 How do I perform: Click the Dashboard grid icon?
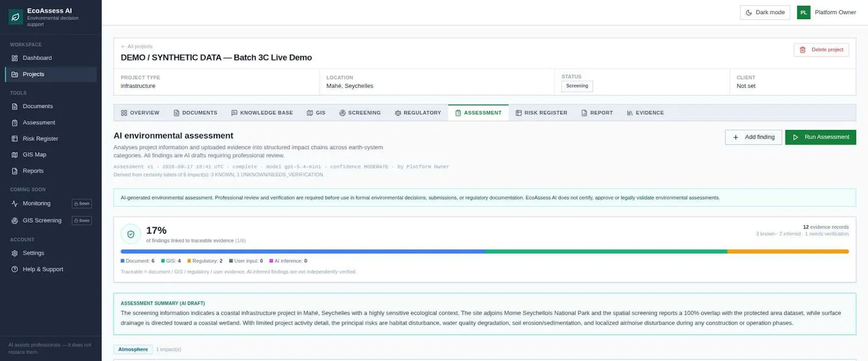pyautogui.click(x=15, y=58)
